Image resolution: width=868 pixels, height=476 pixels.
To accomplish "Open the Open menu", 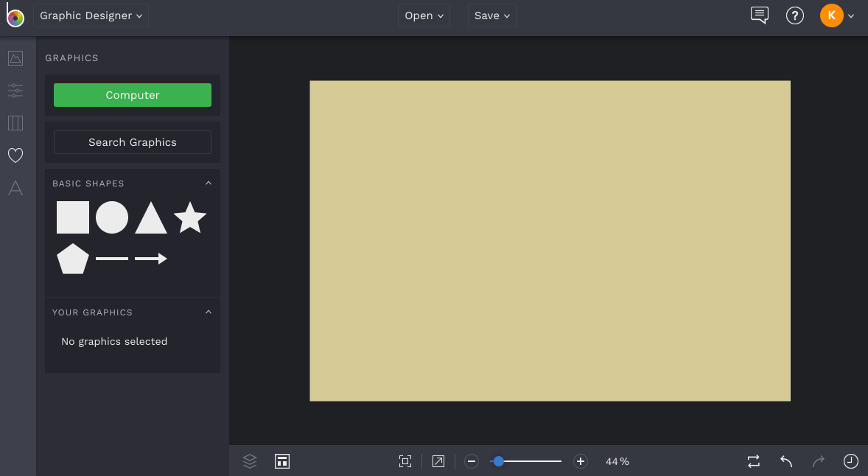I will tap(424, 15).
